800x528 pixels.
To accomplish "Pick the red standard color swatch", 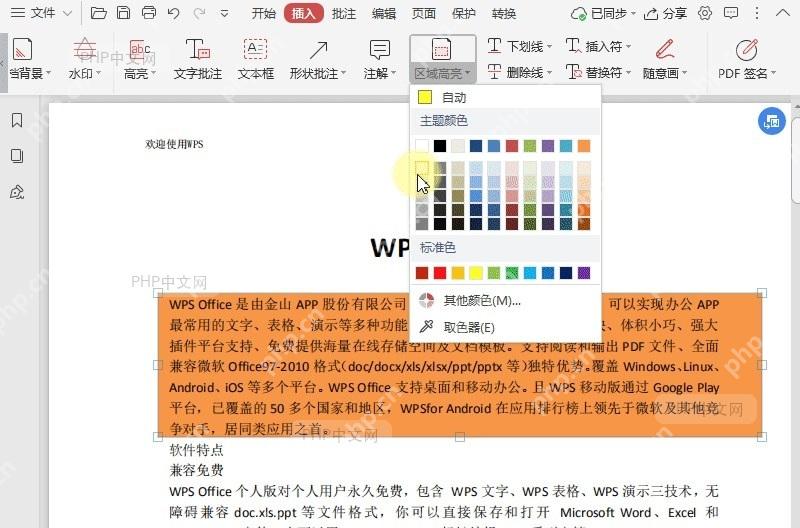I will pyautogui.click(x=440, y=273).
